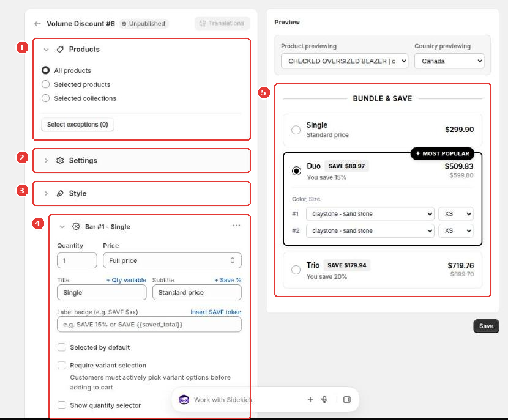Click the SAVE $179.94 badge
The image size is (508, 420).
point(346,265)
